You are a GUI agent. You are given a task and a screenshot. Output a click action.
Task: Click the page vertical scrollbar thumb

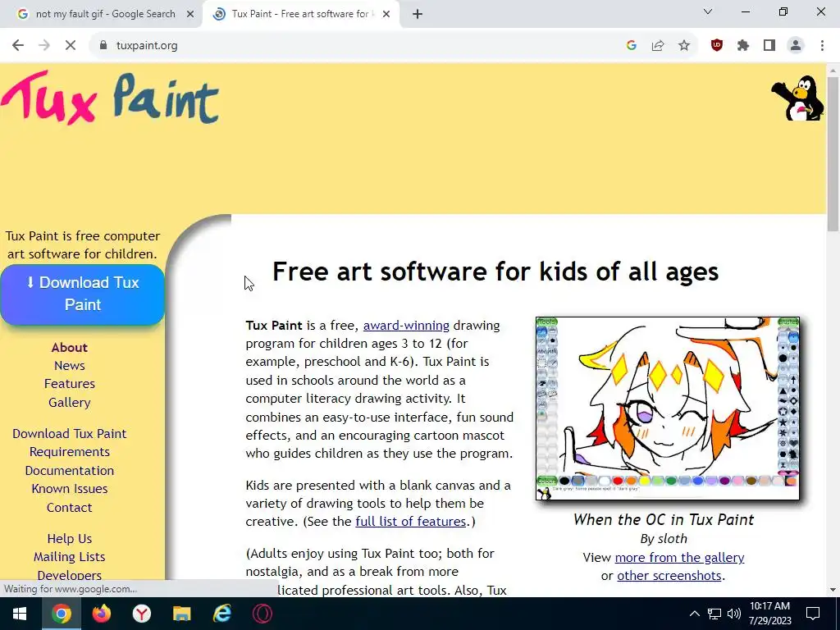coord(833,154)
